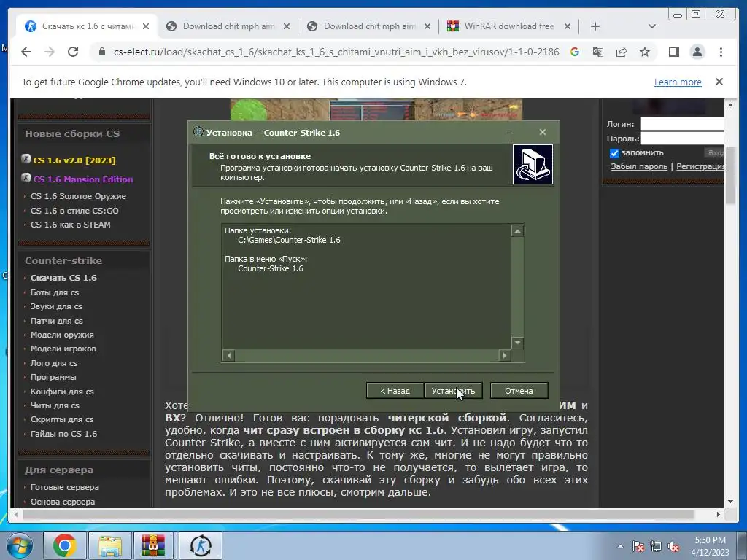Go back to the previous page in Chrome
This screenshot has width=747, height=560.
(x=26, y=52)
